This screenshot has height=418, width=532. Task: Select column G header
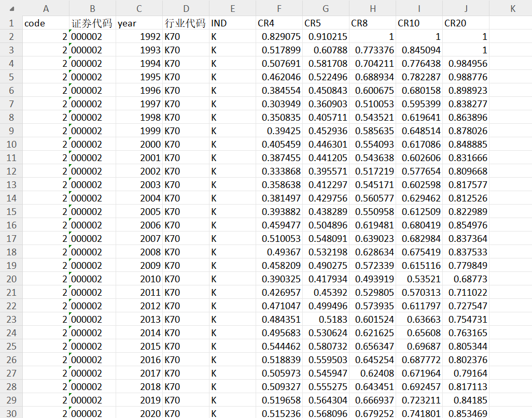[x=326, y=8]
